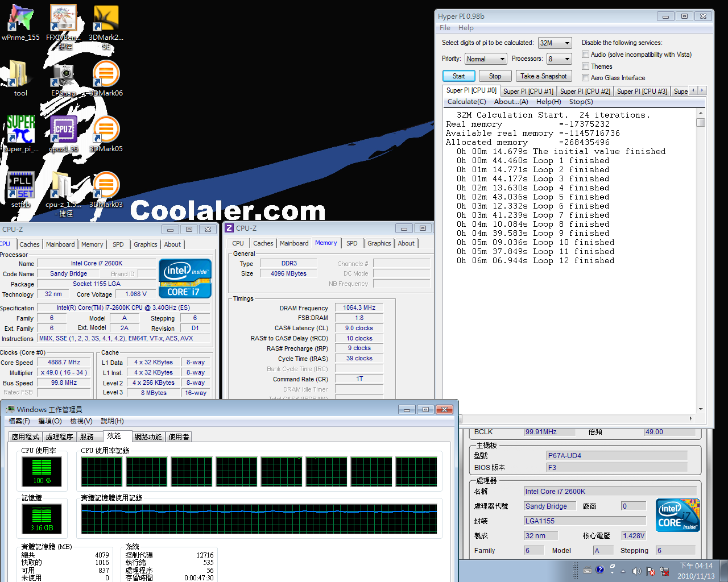Click Hyper PI output scrollbar up arrow

(701, 114)
